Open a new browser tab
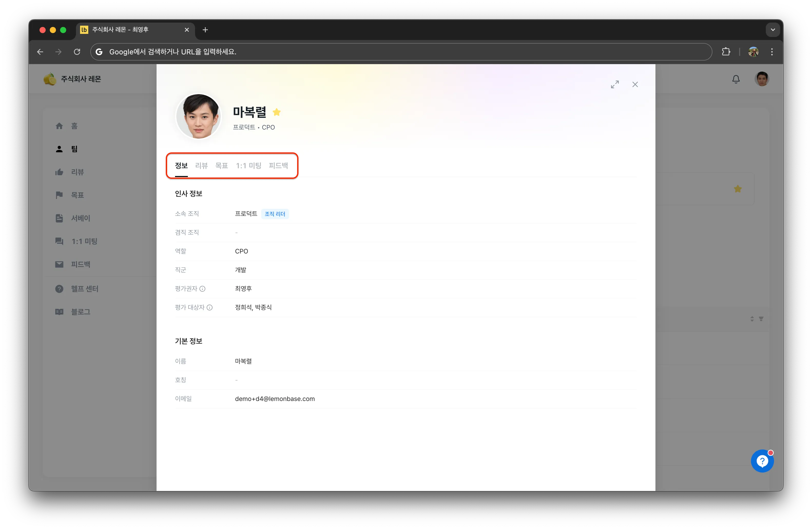Viewport: 812px width, 529px height. click(x=205, y=30)
